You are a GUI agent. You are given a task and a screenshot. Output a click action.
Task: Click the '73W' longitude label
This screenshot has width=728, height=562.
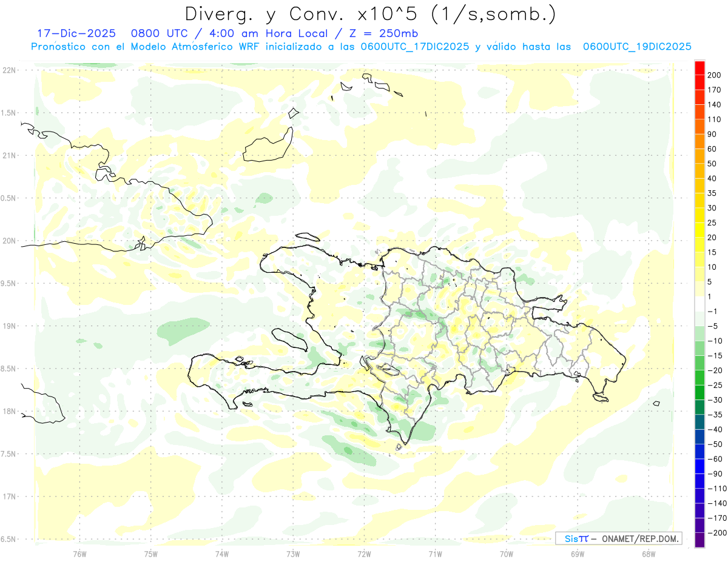[x=293, y=553]
